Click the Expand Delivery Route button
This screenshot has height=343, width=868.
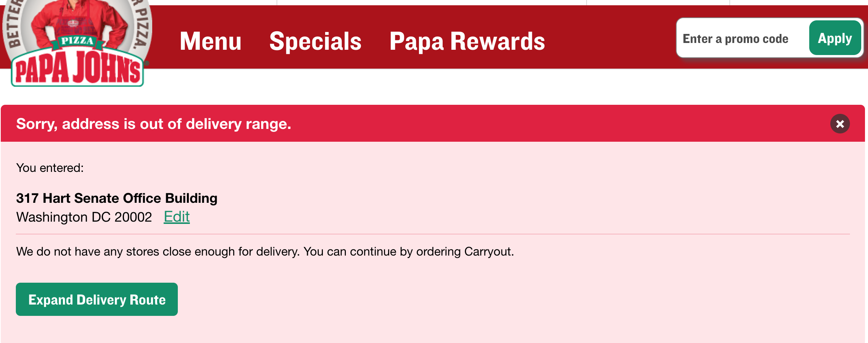(97, 299)
